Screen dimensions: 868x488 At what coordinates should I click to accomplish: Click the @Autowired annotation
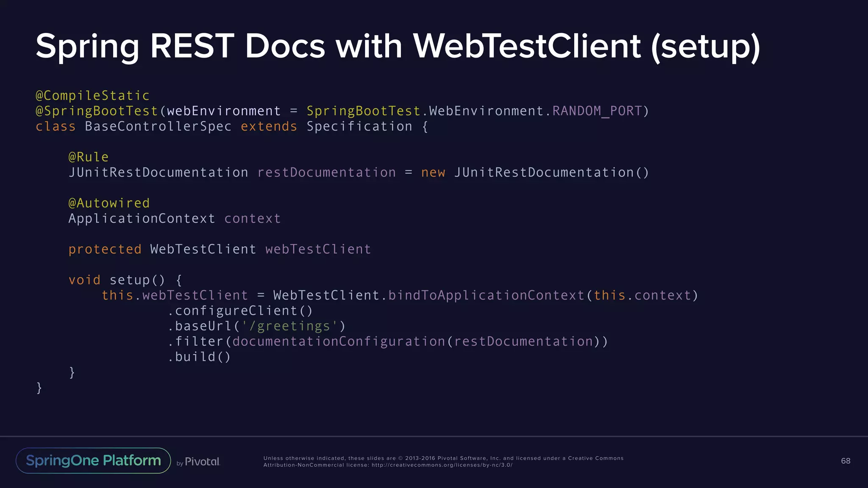[109, 203]
